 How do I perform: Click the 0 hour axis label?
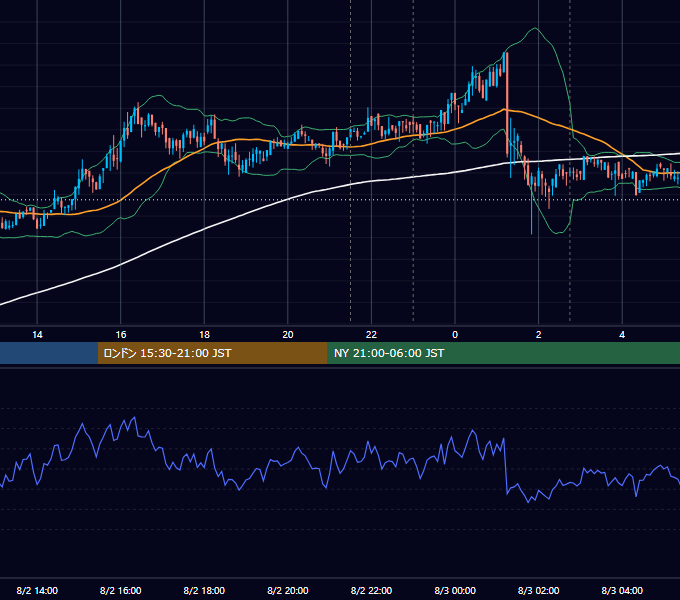(x=455, y=335)
